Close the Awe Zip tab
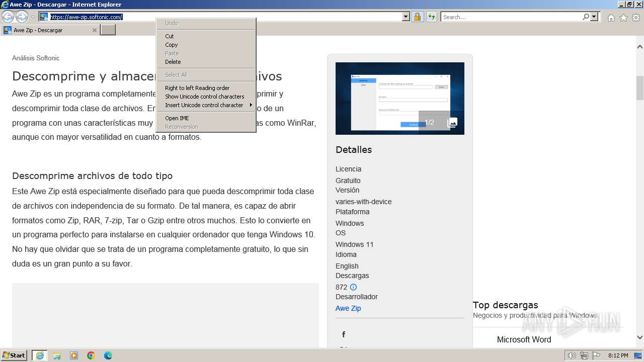 (x=94, y=30)
